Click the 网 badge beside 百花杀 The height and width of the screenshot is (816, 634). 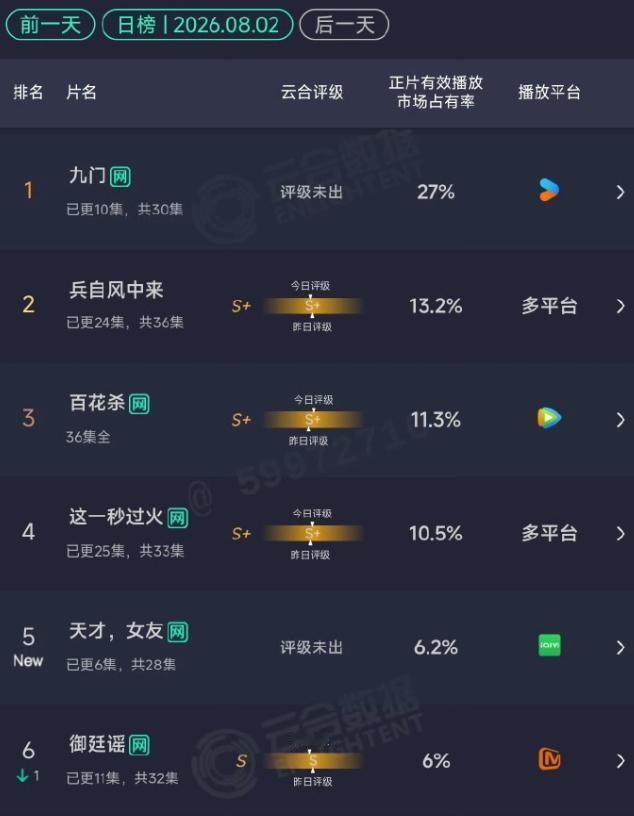(139, 404)
